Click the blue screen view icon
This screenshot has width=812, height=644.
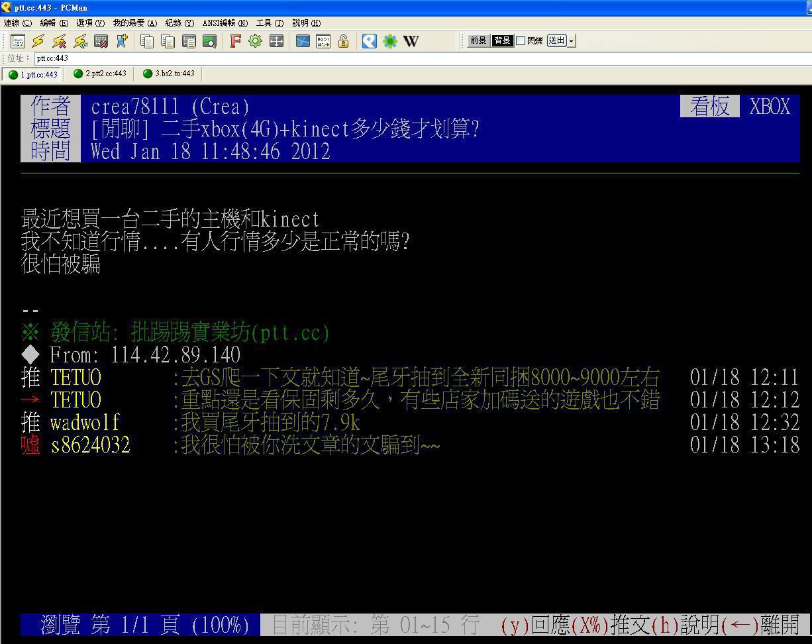click(x=303, y=41)
